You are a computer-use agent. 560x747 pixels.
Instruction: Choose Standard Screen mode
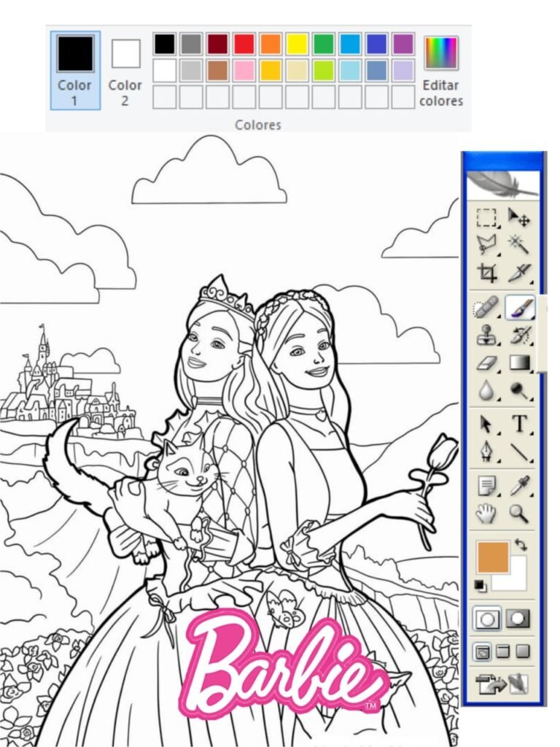pyautogui.click(x=482, y=651)
